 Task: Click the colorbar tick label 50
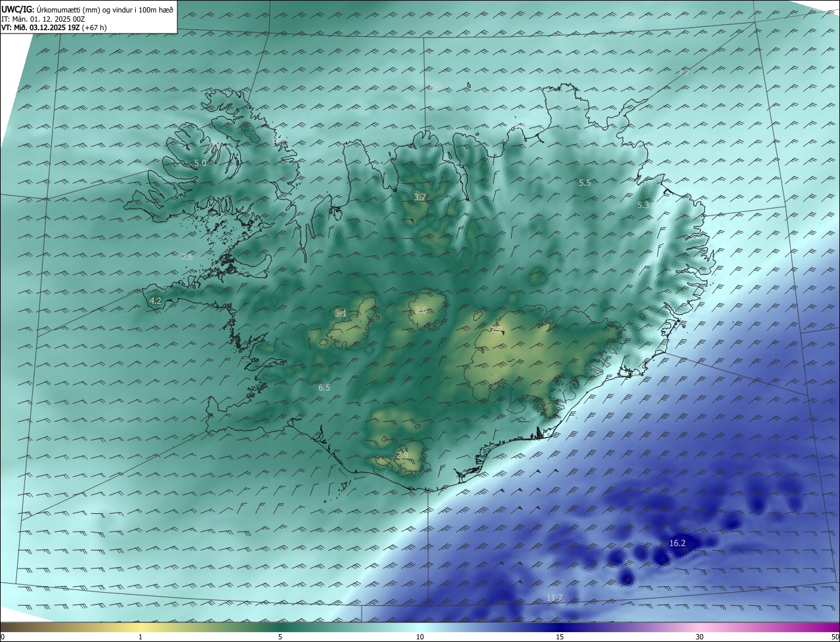click(x=835, y=637)
